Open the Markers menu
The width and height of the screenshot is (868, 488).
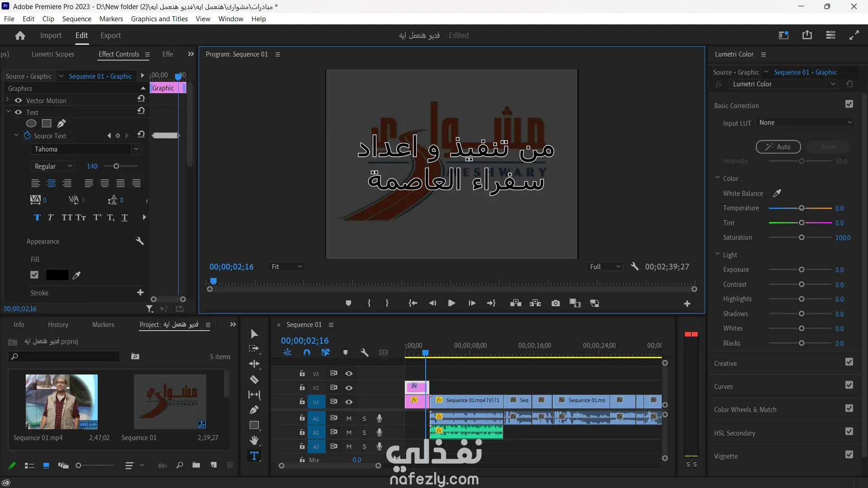tap(111, 19)
